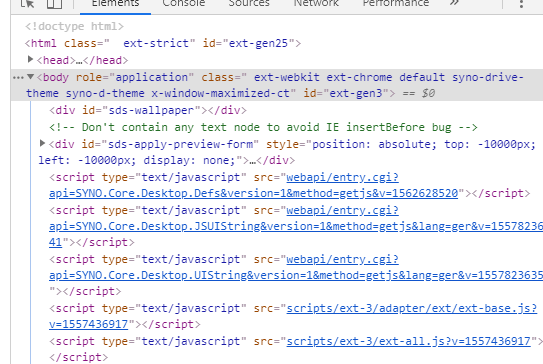Open the JSUIString script source link
The height and width of the screenshot is (364, 543).
pyautogui.click(x=296, y=226)
